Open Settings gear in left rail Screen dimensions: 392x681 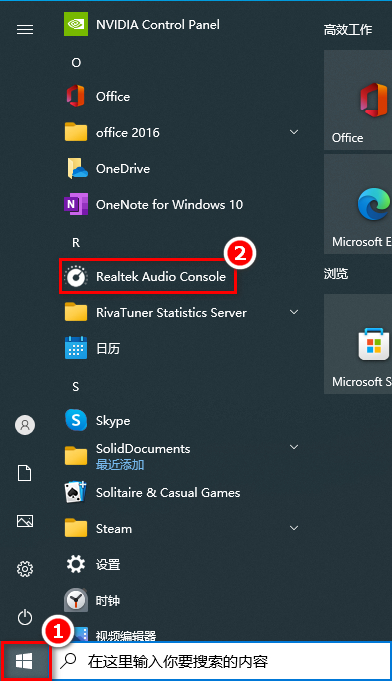click(x=25, y=569)
